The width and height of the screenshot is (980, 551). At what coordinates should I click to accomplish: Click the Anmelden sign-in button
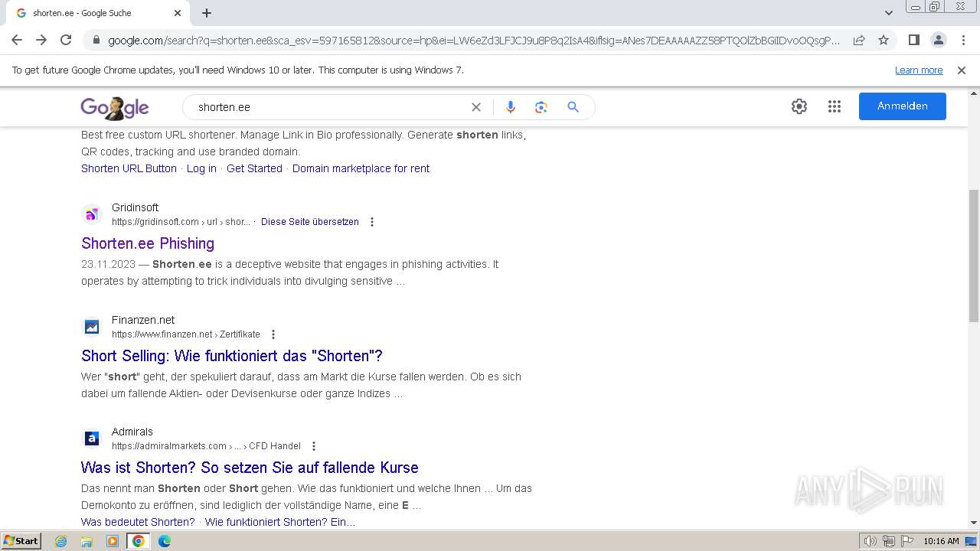tap(903, 106)
